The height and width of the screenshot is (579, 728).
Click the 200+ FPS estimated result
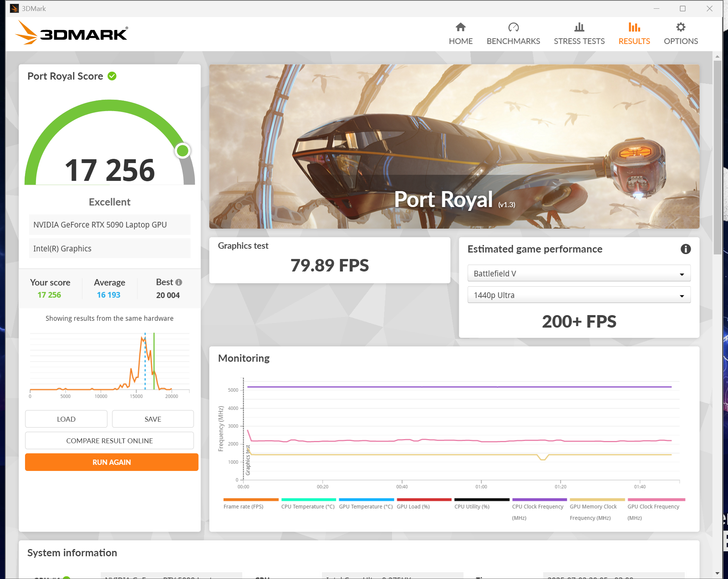tap(579, 322)
